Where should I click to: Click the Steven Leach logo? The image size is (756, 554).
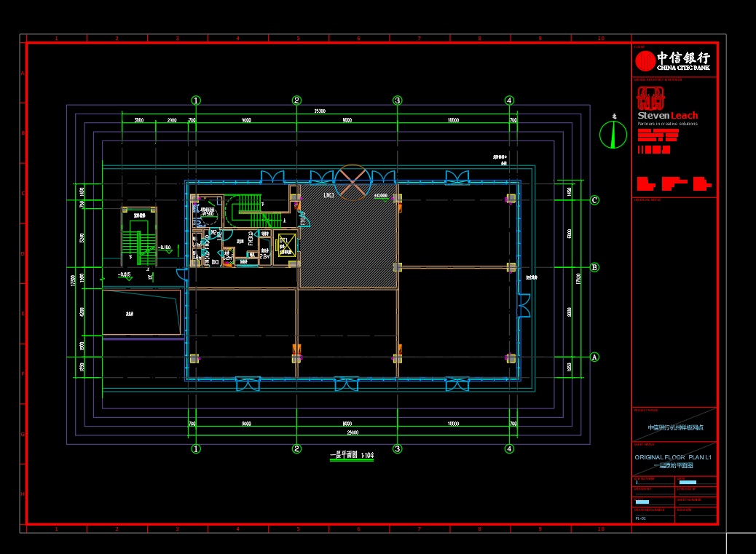tap(667, 106)
